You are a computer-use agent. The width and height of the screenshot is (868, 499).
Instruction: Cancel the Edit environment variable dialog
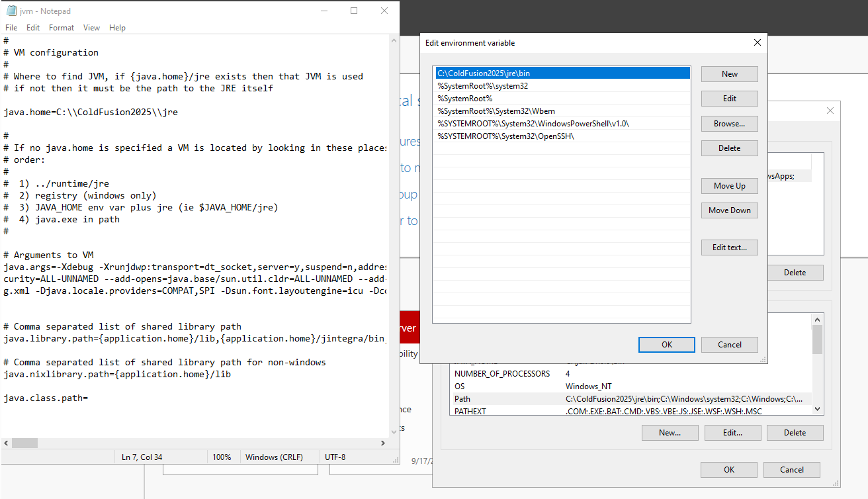[730, 345]
